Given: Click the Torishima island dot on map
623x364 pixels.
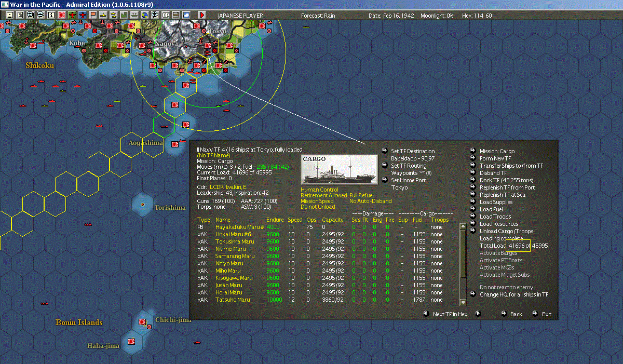Looking at the screenshot, I should click(143, 205).
